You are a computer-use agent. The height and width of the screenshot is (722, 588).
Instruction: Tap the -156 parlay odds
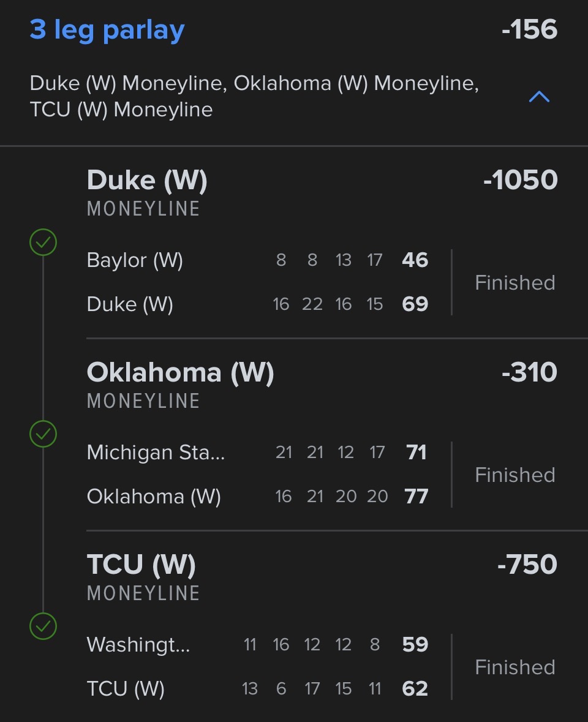[529, 30]
